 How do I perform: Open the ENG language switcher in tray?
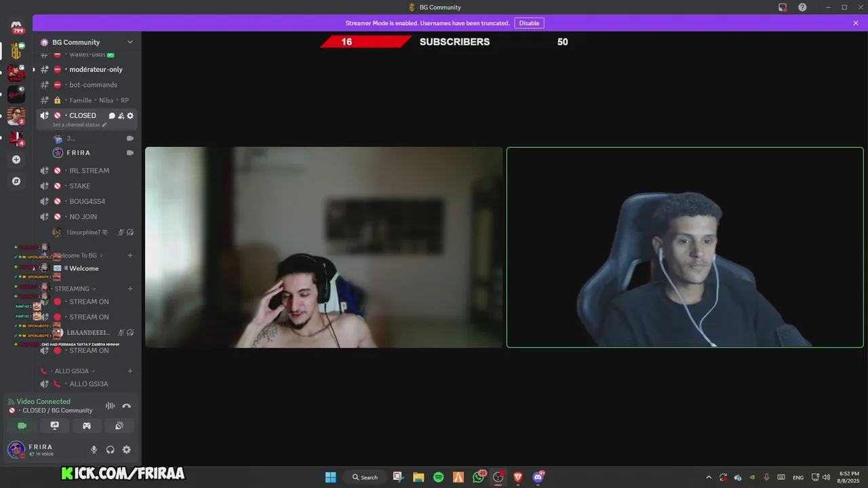798,477
